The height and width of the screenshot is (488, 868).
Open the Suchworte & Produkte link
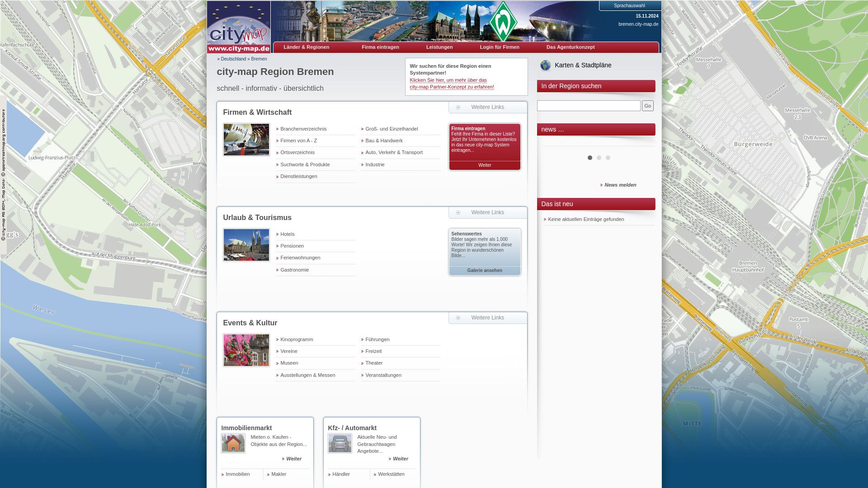[x=305, y=164]
